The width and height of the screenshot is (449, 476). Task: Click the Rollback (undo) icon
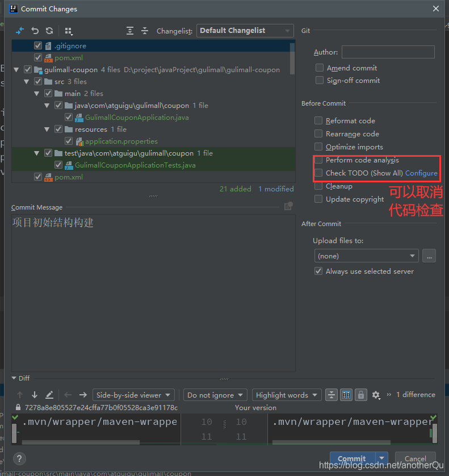coord(35,31)
